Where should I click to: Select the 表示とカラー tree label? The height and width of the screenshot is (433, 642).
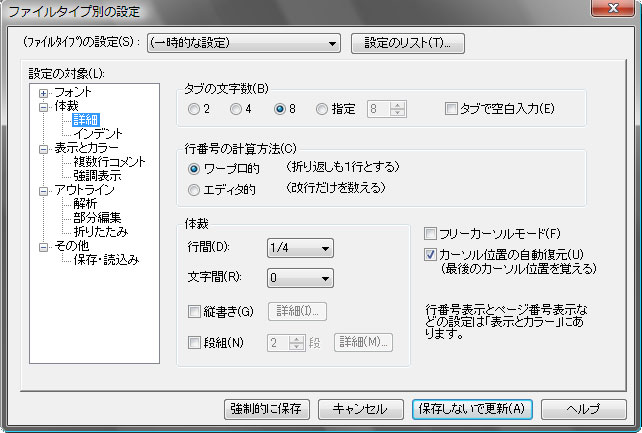coord(86,148)
